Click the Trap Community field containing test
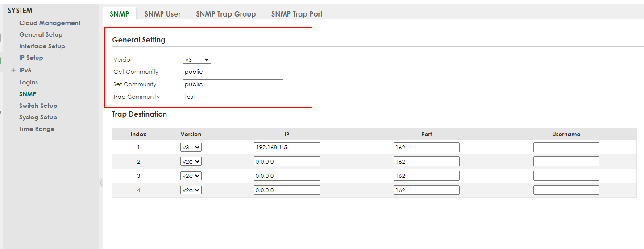This screenshot has width=644, height=249. 233,97
